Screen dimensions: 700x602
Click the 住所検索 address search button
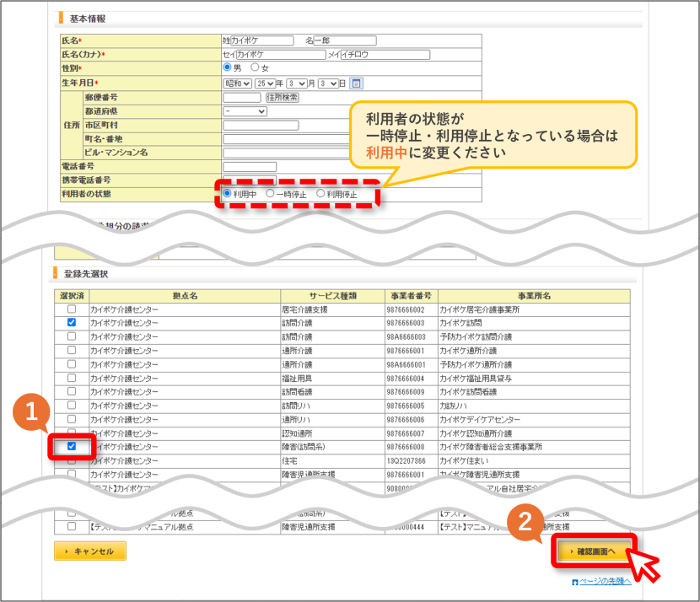pos(283,97)
